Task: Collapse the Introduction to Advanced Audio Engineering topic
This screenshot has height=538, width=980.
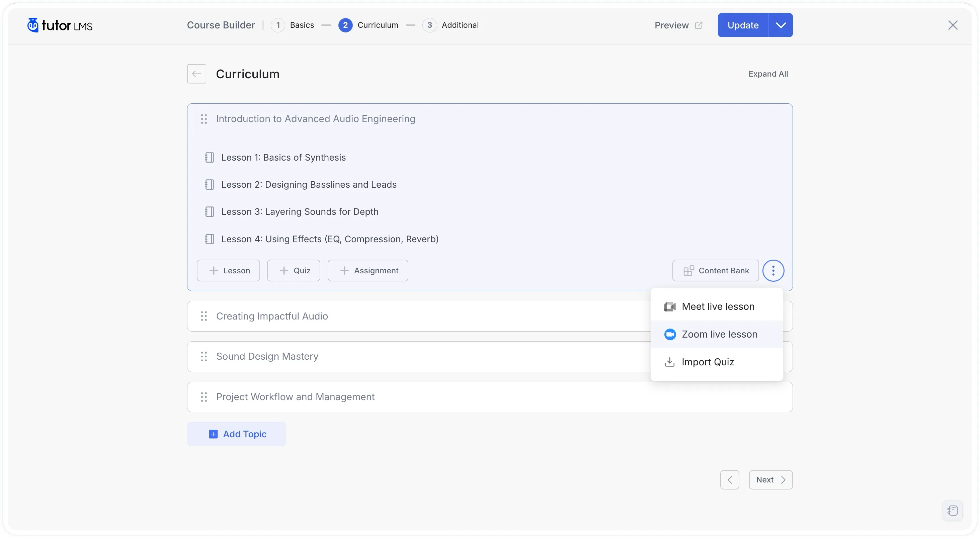Action: [490, 119]
